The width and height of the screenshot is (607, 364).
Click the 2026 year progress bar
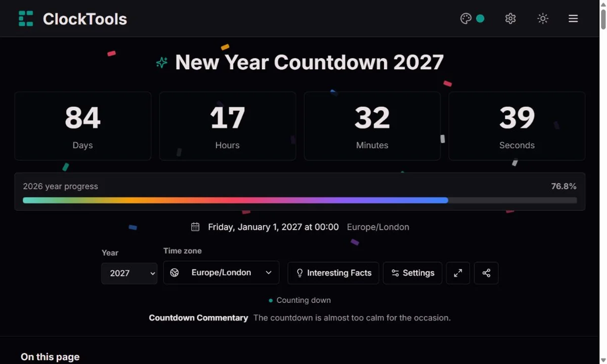click(x=300, y=200)
